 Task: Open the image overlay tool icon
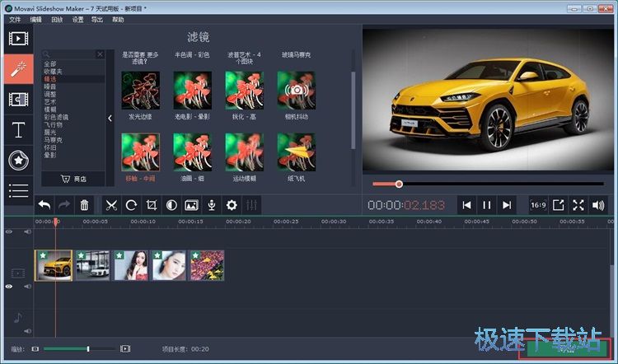(191, 205)
